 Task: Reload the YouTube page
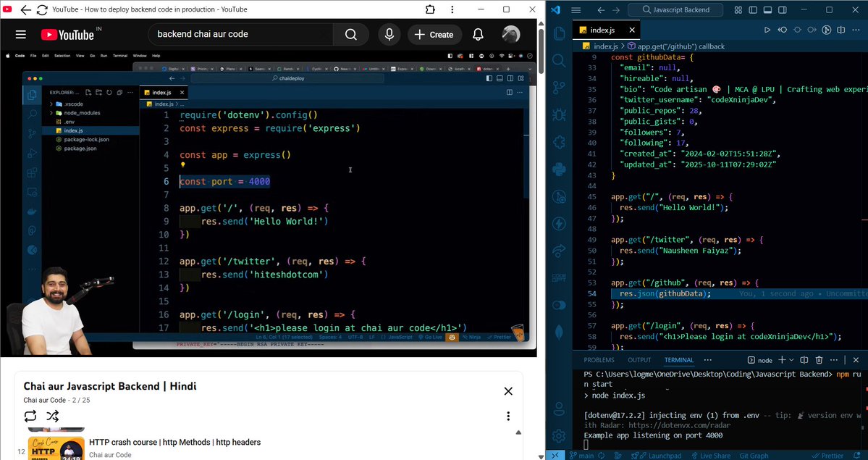pos(42,9)
